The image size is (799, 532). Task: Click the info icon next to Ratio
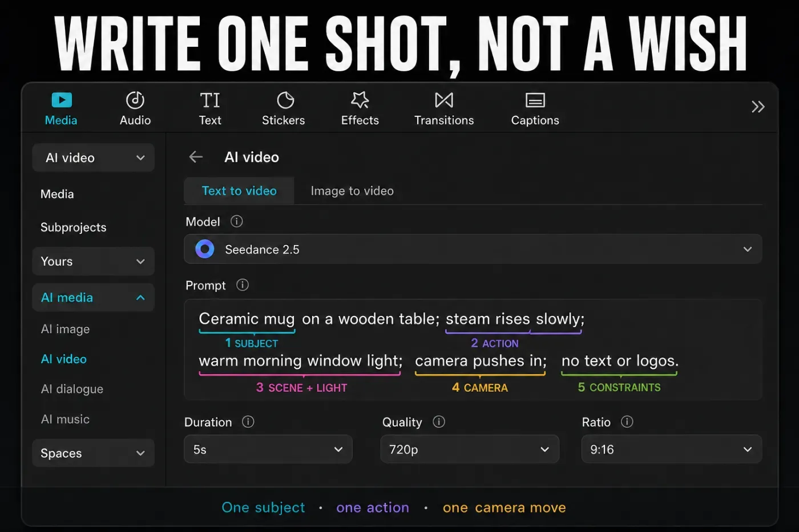(627, 421)
